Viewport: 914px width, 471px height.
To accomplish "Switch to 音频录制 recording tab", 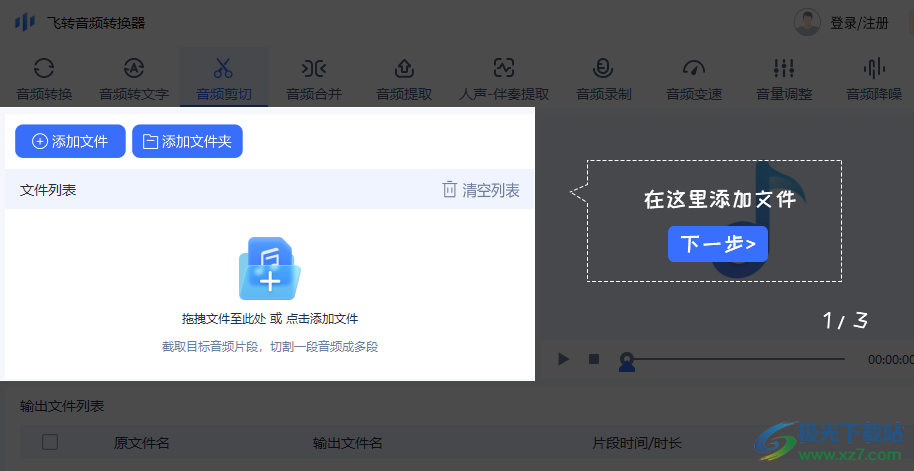I will pos(604,80).
